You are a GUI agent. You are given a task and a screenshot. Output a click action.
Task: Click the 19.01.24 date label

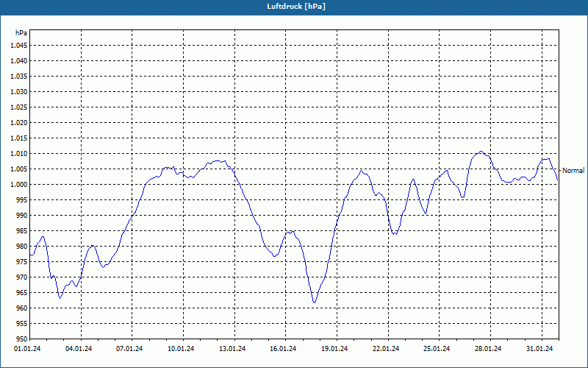click(x=334, y=349)
